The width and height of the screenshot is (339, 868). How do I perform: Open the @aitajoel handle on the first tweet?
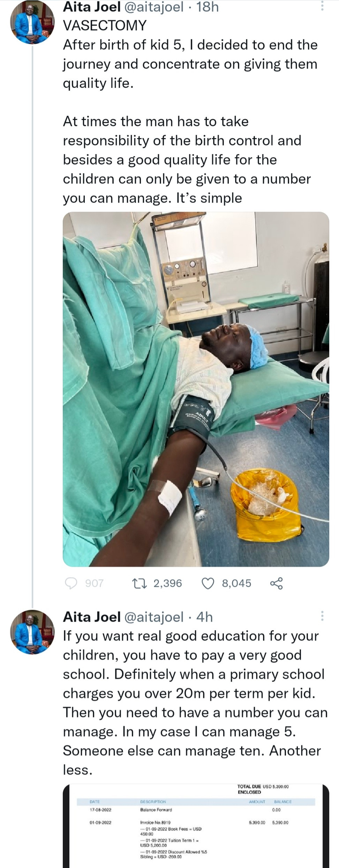[154, 7]
